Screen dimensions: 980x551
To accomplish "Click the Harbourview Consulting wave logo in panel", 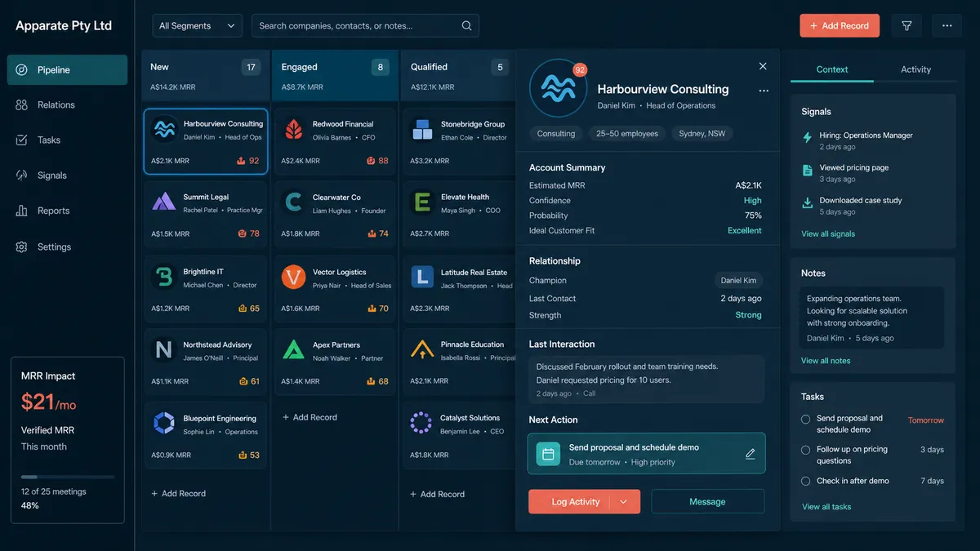I will coord(559,88).
